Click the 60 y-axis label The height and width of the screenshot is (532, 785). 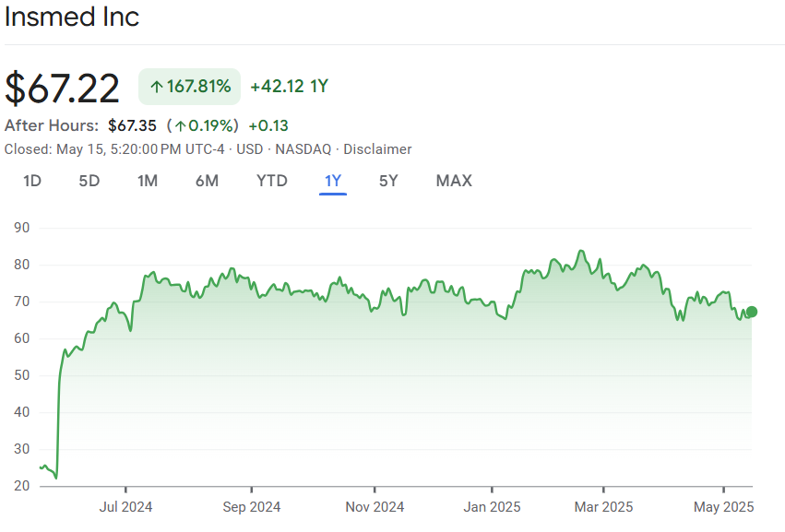tap(22, 338)
